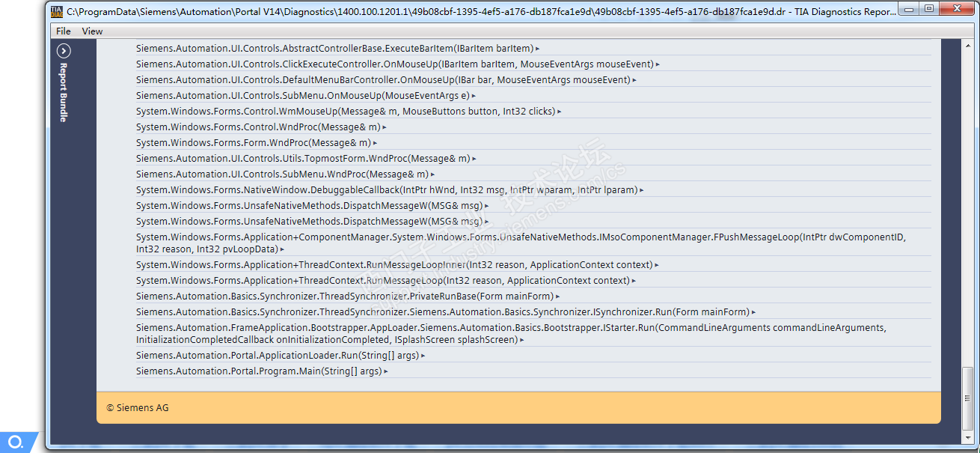The image size is (980, 453).
Task: Select the System.Windows.Forms.Control.WndProc(Message& m) line
Action: click(258, 127)
